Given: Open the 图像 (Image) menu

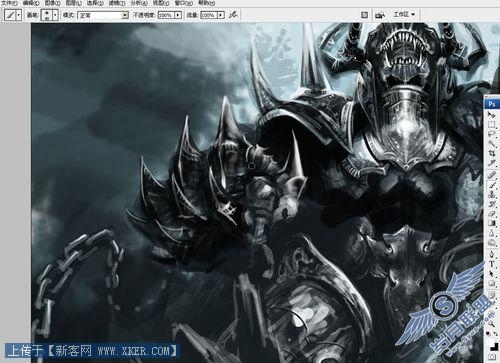Looking at the screenshot, I should coord(52,3).
